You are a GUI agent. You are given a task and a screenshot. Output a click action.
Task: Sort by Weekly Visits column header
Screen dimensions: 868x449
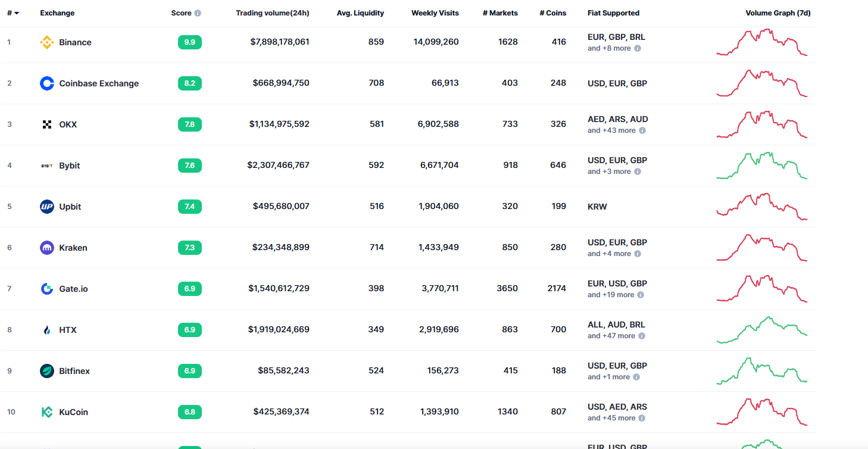click(435, 13)
